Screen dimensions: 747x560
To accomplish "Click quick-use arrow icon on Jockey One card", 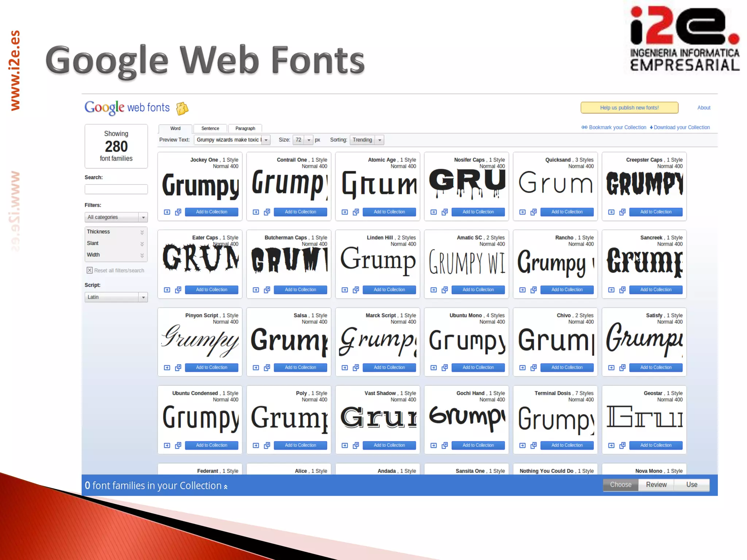I will [x=167, y=212].
